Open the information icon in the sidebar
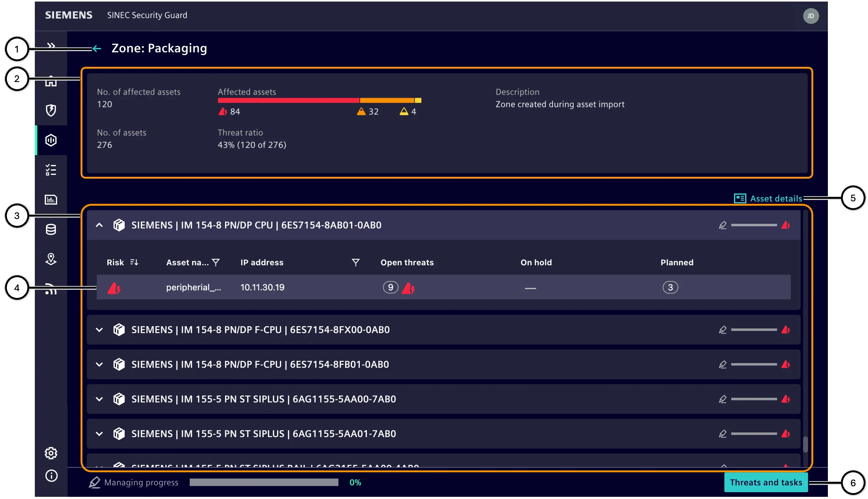The image size is (868, 499). tap(51, 476)
